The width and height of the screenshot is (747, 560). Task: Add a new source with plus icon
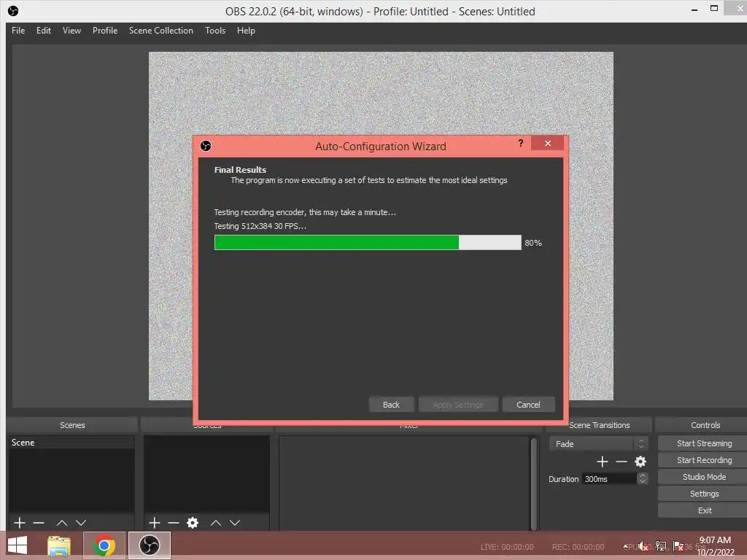155,523
